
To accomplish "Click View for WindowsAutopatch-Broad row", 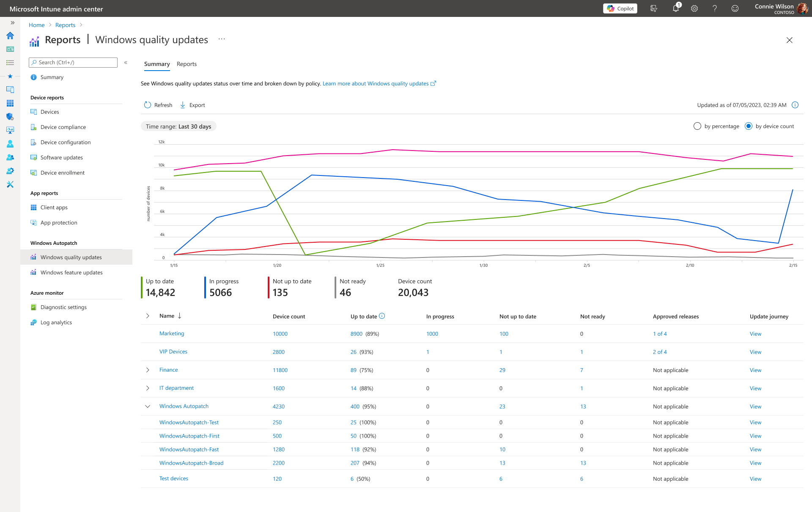I will pyautogui.click(x=755, y=463).
